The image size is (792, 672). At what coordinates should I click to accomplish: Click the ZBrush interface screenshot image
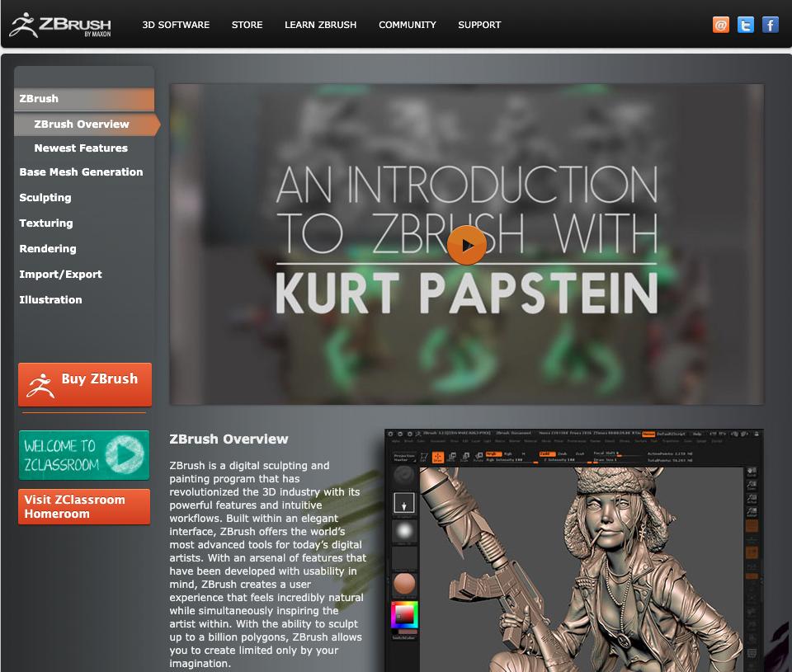574,550
